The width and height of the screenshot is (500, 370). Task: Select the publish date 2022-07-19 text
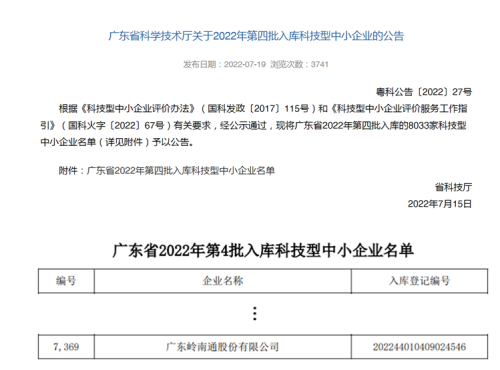(x=245, y=64)
